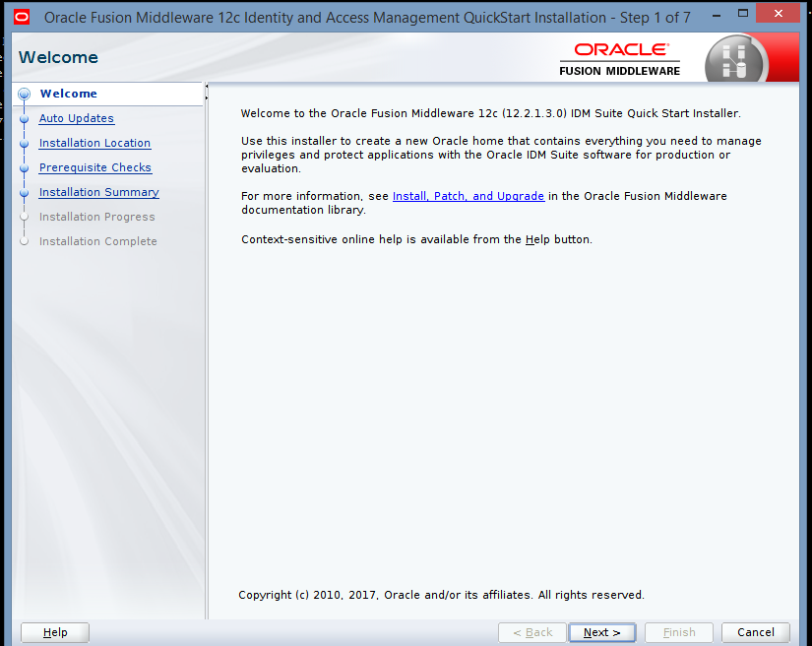
Task: Click the disabled Back button
Action: point(532,632)
